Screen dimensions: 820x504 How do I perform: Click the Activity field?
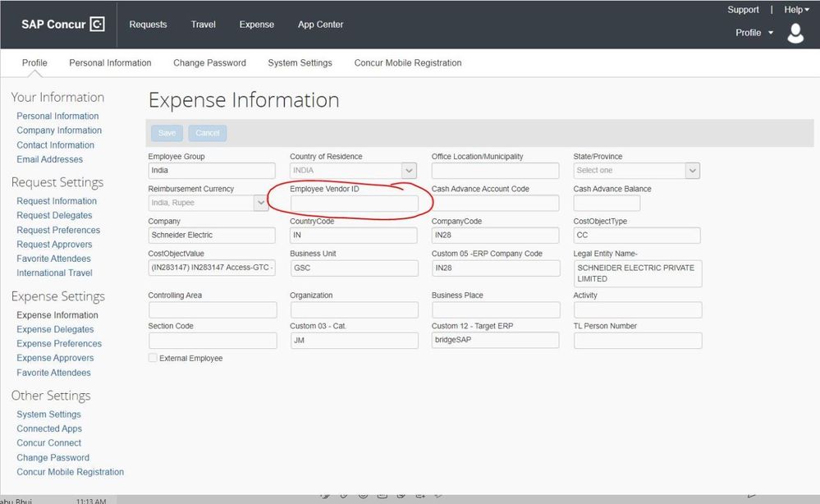point(638,310)
